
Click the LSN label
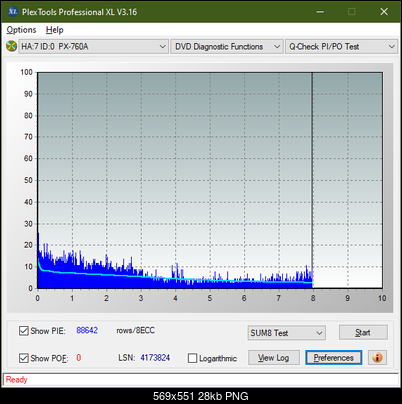pyautogui.click(x=127, y=358)
